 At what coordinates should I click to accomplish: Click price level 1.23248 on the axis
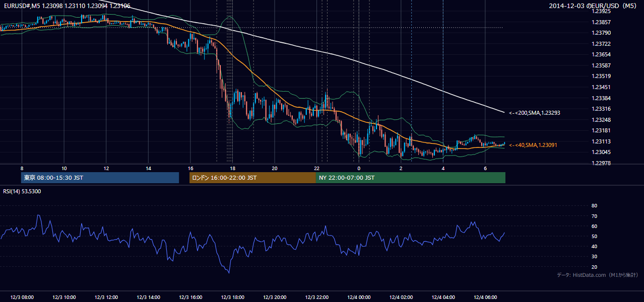(x=601, y=120)
